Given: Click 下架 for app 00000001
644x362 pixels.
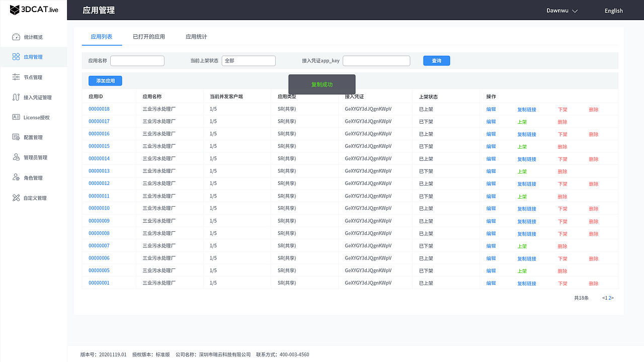Looking at the screenshot, I should click(x=562, y=284).
